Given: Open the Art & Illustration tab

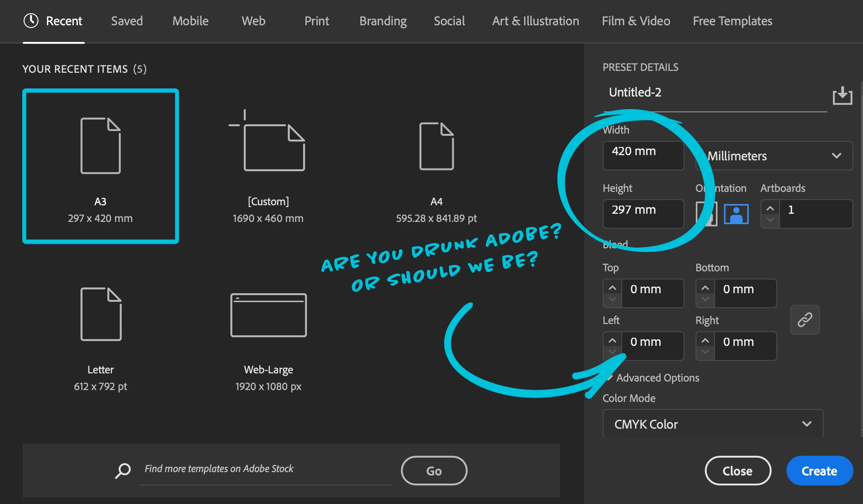Looking at the screenshot, I should [x=535, y=21].
